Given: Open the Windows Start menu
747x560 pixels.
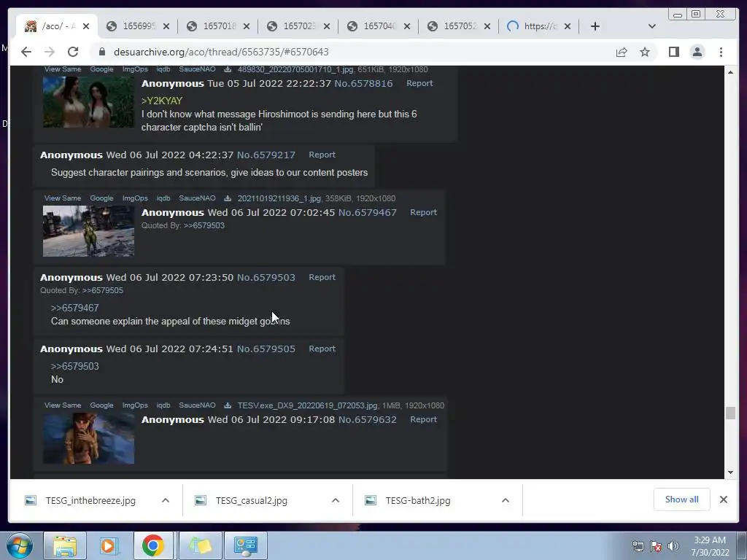Looking at the screenshot, I should pos(20,545).
